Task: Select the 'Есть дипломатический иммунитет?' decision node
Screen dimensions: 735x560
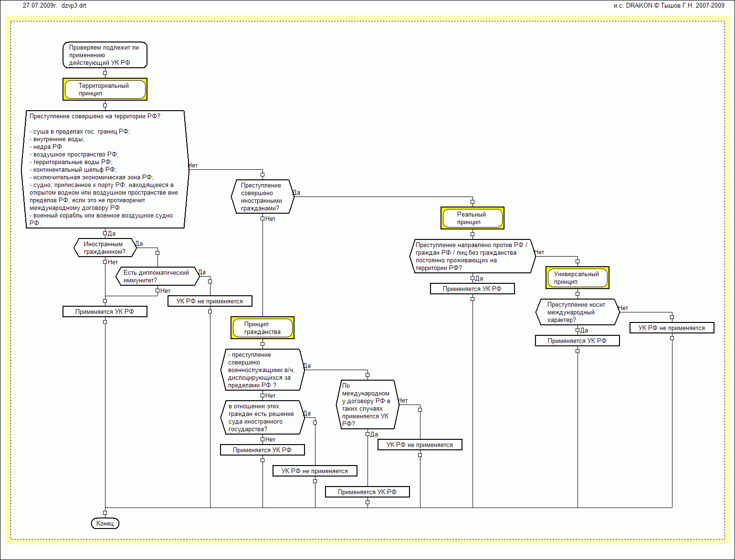Action: (157, 277)
